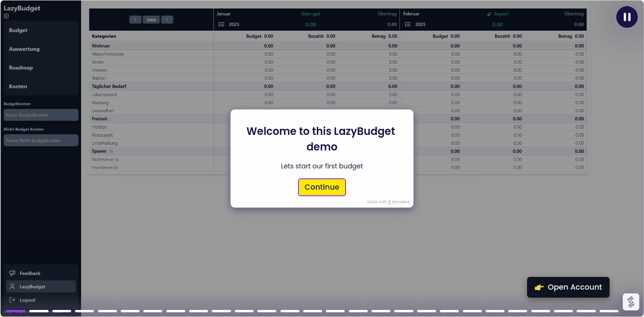Click the coin icon next to Notreserve
Viewport: 644px width, 317px height.
click(117, 160)
